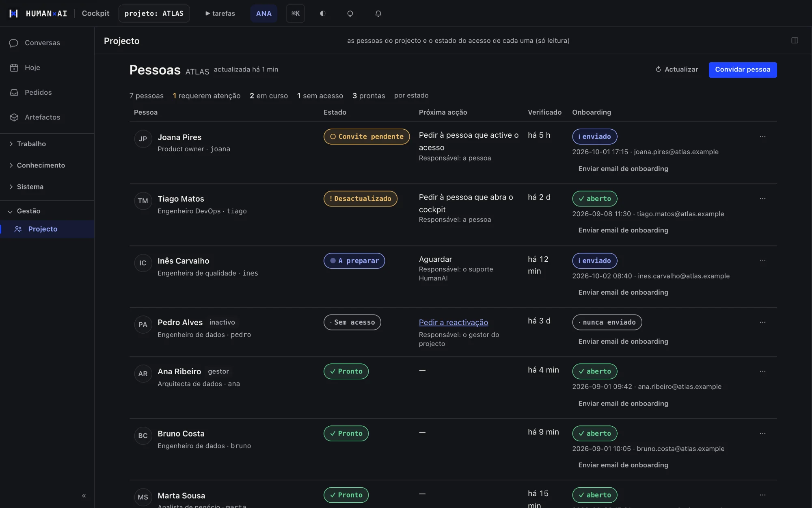Send onboarding email to Ana Ribeiro
Image resolution: width=812 pixels, height=508 pixels.
(x=623, y=404)
